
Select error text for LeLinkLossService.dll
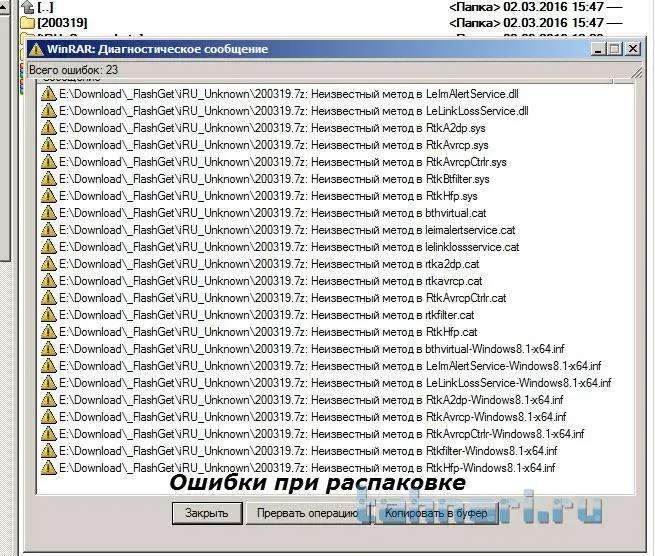[294, 111]
